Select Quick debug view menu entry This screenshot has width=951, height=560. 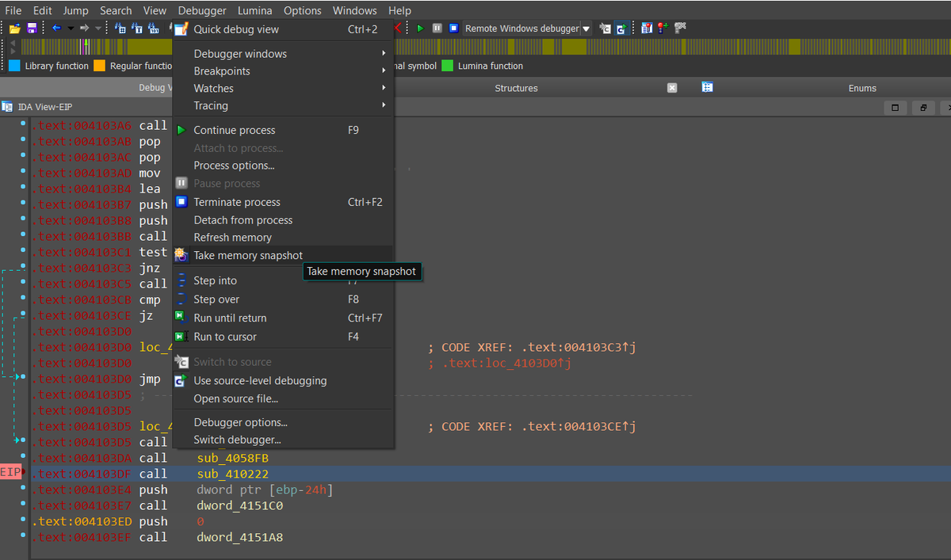[283, 29]
